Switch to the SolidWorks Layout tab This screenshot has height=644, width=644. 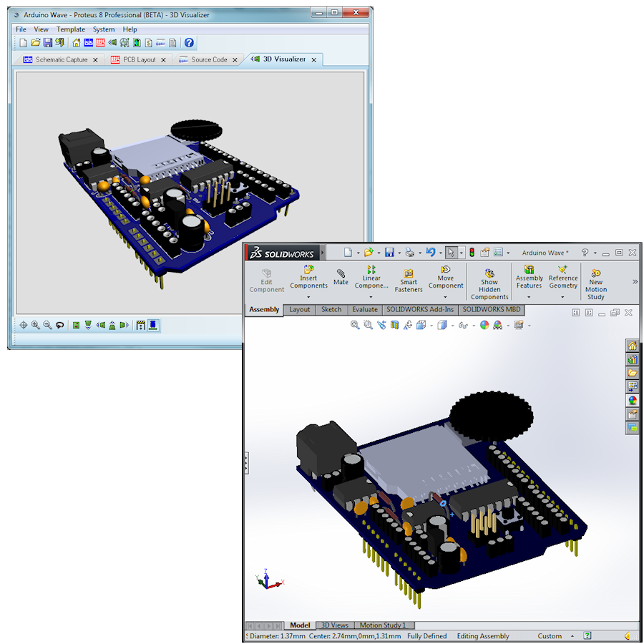coord(299,310)
